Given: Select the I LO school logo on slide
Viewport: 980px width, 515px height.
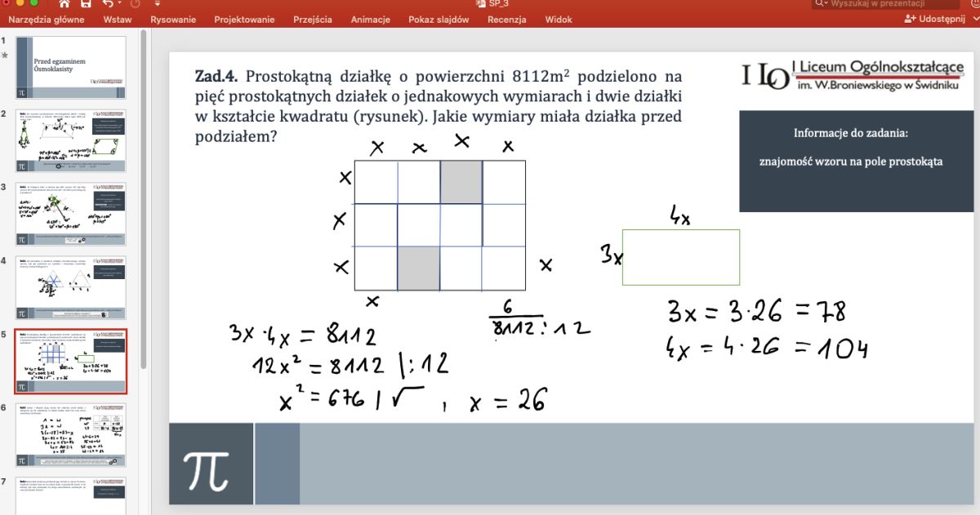Looking at the screenshot, I should click(x=764, y=75).
